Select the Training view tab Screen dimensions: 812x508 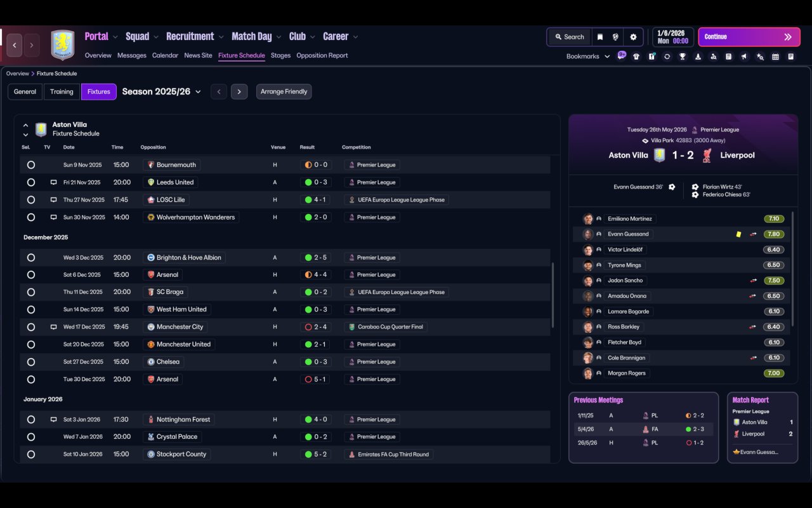point(62,91)
